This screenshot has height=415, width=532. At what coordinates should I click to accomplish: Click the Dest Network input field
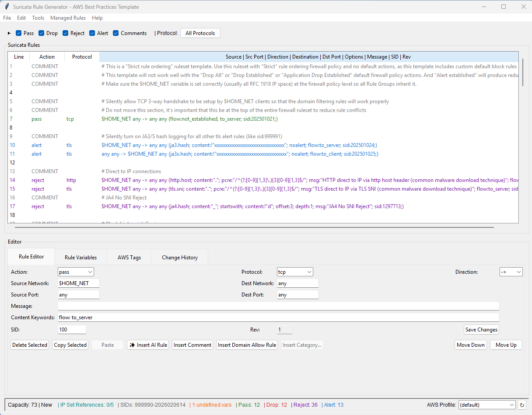pyautogui.click(x=298, y=283)
